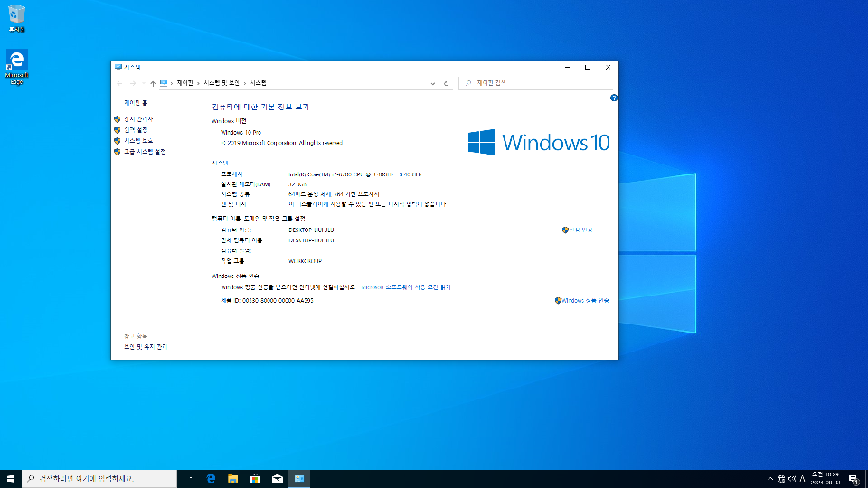Open Task View on the taskbar
868x488 pixels.
(191, 479)
